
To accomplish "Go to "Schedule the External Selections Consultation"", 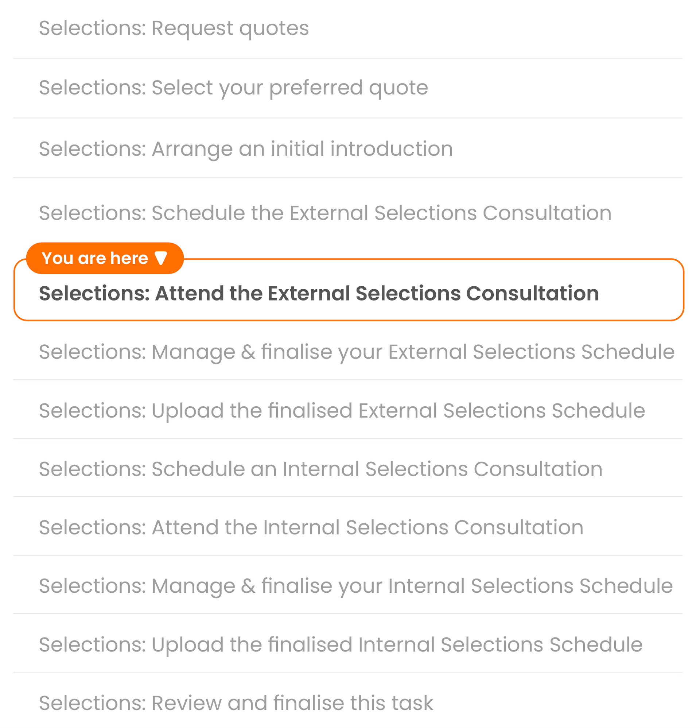I will [325, 213].
